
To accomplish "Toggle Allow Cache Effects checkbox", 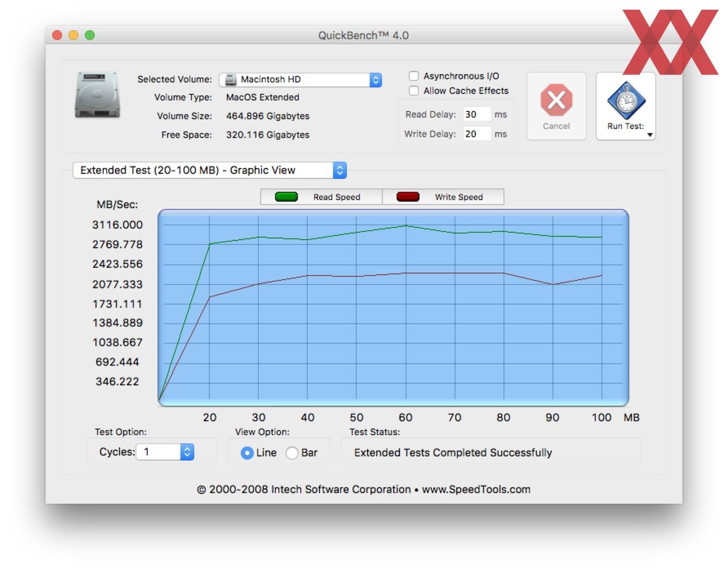I will click(414, 90).
